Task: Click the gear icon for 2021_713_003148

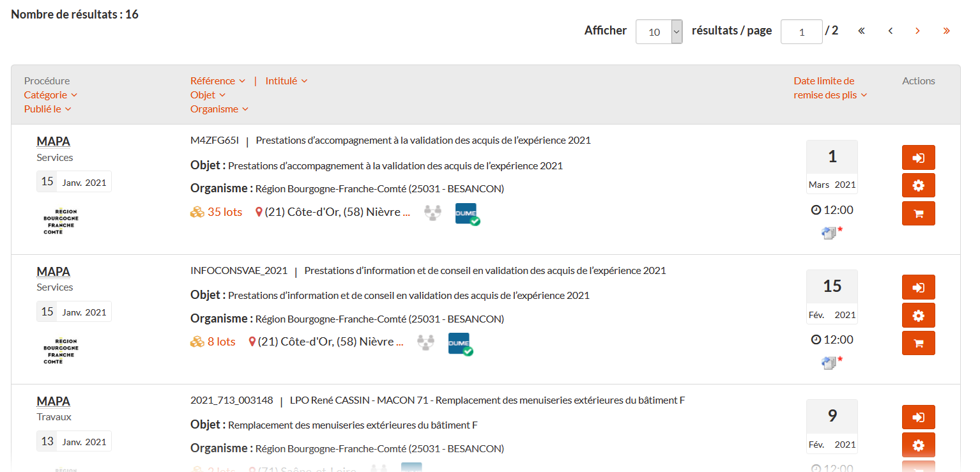Action: 918,445
